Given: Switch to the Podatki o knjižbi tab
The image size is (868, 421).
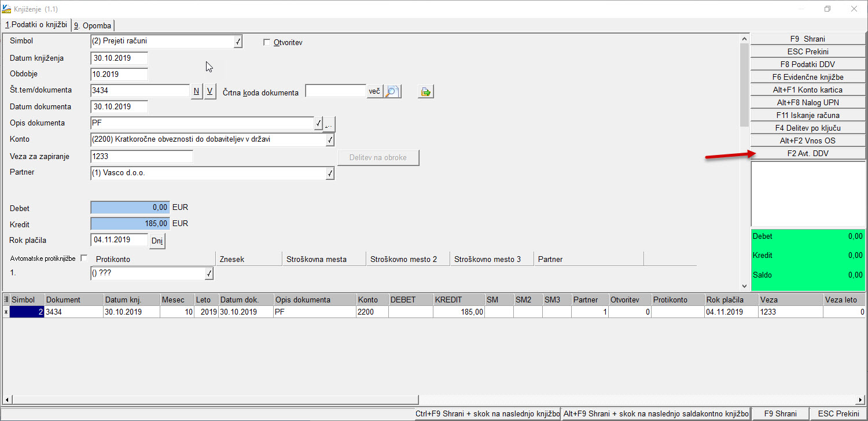Looking at the screenshot, I should tap(36, 25).
